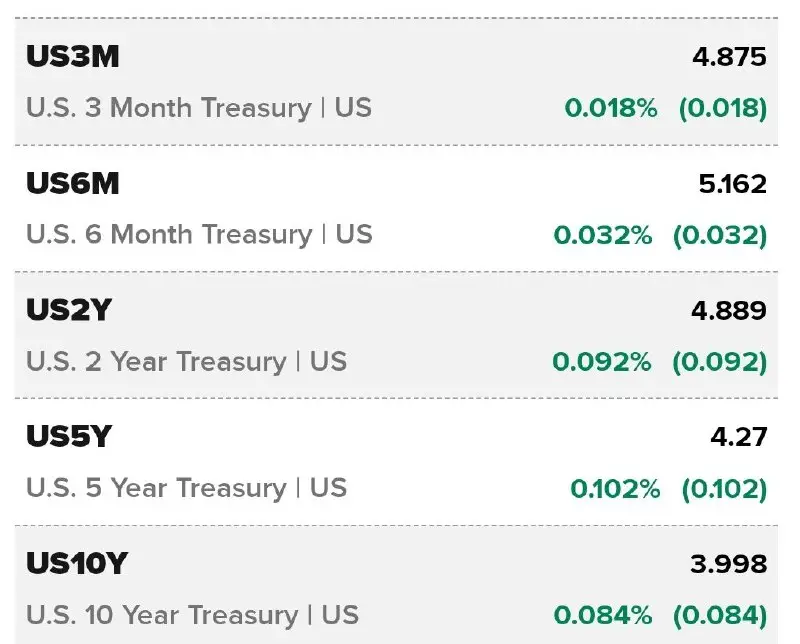Select the 4.875 yield value
The height and width of the screenshot is (644, 800).
[729, 57]
